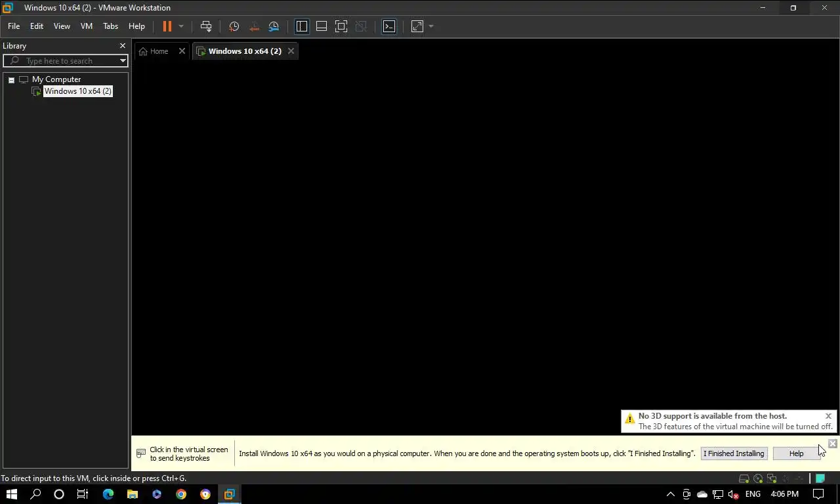The height and width of the screenshot is (504, 840).
Task: Open the power options dropdown beside Pause
Action: 181,26
